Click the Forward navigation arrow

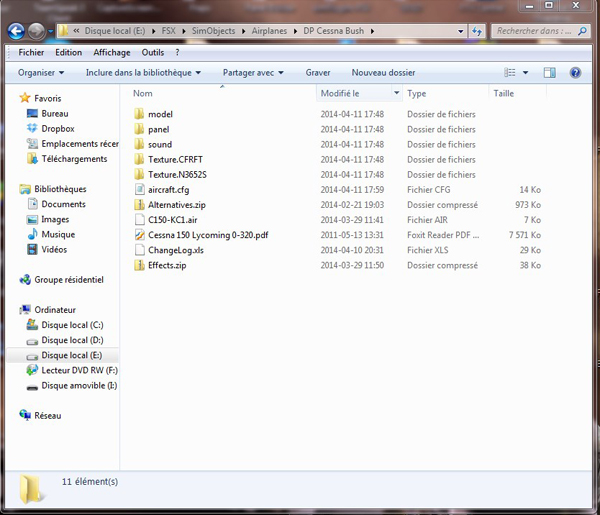(37, 31)
